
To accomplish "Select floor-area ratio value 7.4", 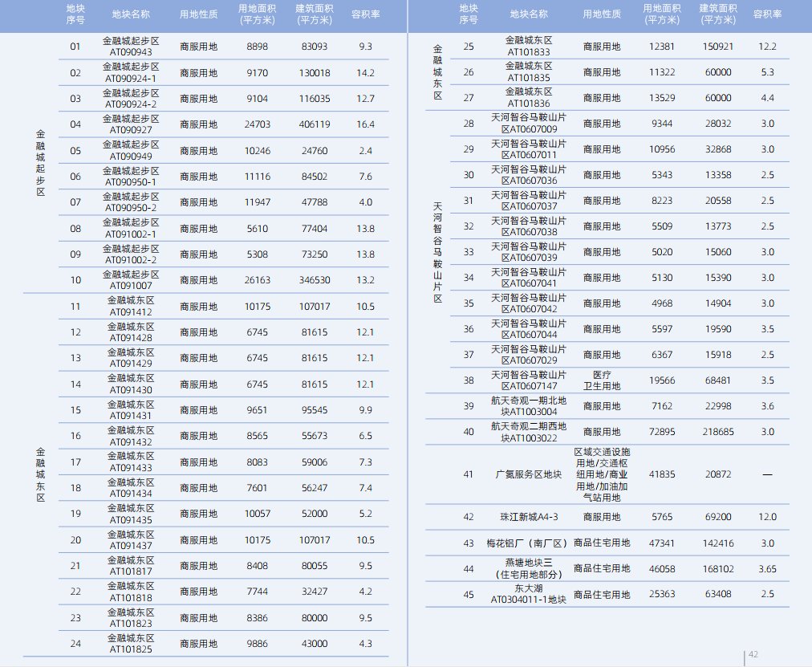I will pyautogui.click(x=365, y=488).
